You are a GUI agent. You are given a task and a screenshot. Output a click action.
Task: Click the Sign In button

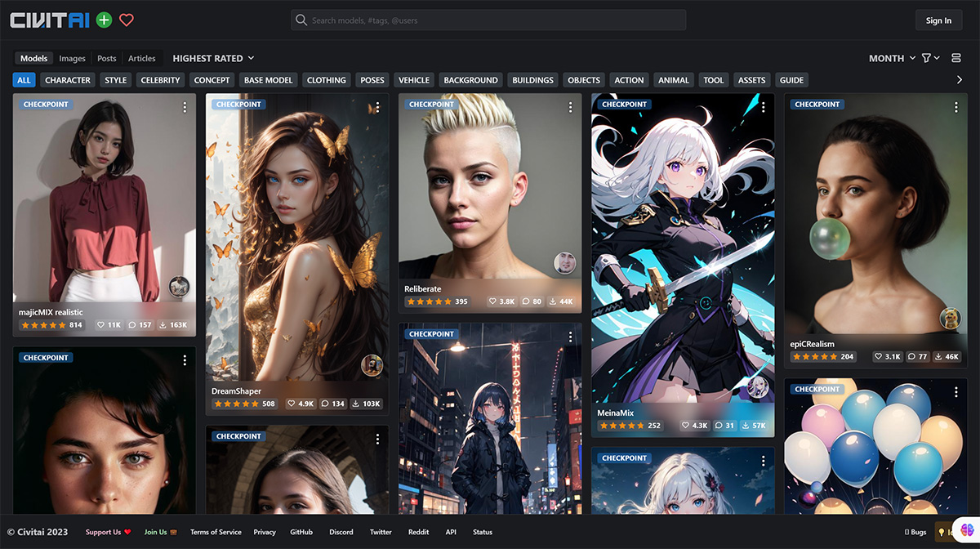938,20
